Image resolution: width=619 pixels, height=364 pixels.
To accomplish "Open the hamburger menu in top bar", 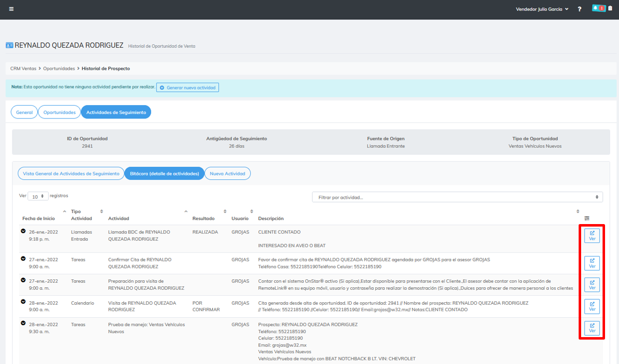I will [11, 9].
